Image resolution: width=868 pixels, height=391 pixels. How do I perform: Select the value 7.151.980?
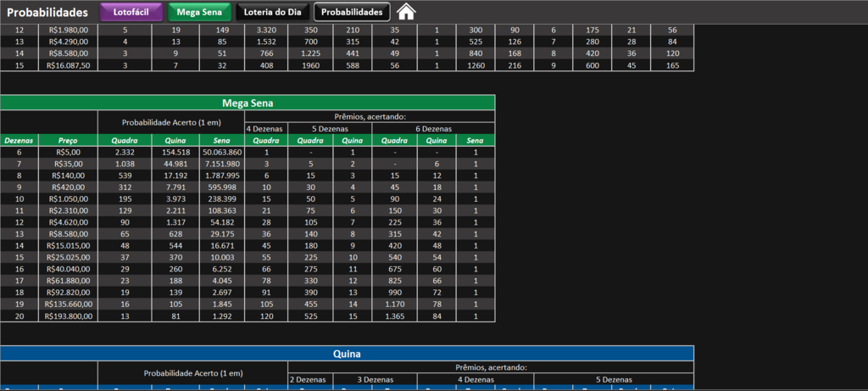pos(222,164)
